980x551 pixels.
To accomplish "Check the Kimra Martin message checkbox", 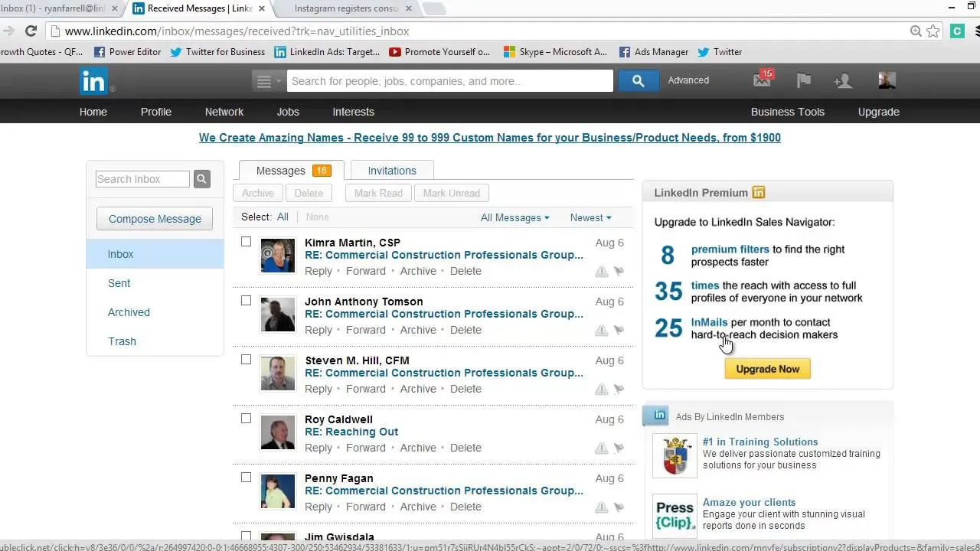I will 246,242.
